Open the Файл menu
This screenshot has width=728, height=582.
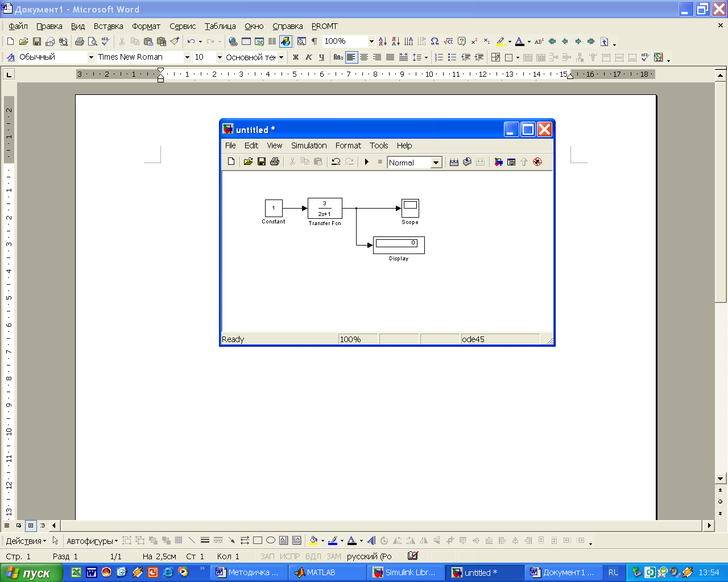pyautogui.click(x=18, y=26)
